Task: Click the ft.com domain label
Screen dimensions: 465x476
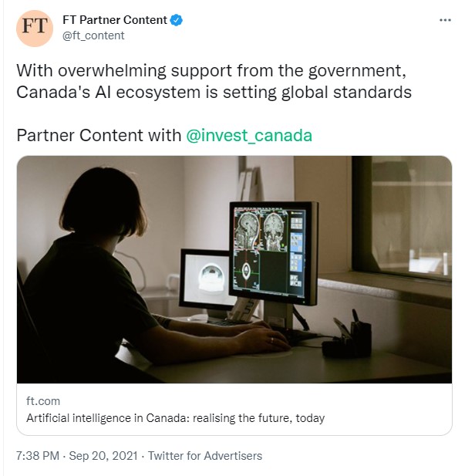Action: pyautogui.click(x=43, y=401)
